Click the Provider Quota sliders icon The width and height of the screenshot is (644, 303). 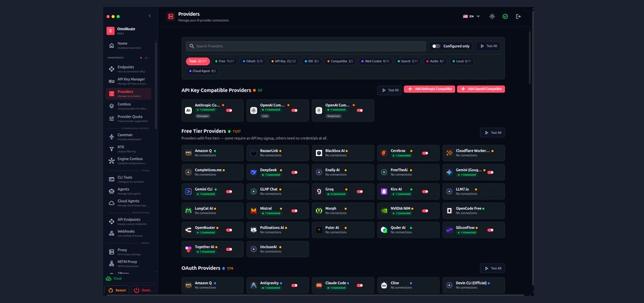[111, 119]
